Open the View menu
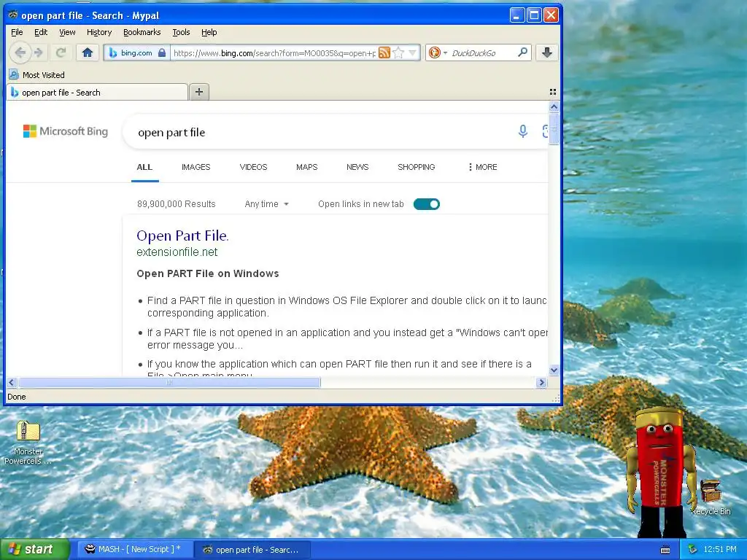Screen dimensions: 747x560 click(67, 32)
